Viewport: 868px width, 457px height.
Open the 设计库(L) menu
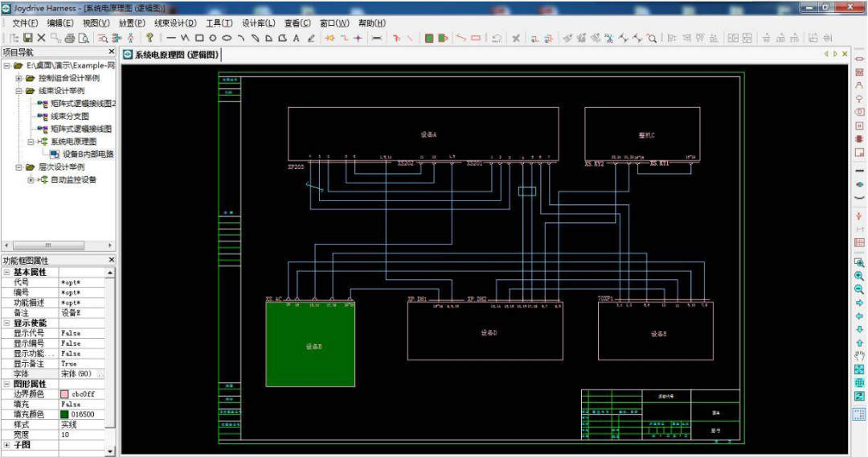(x=258, y=23)
